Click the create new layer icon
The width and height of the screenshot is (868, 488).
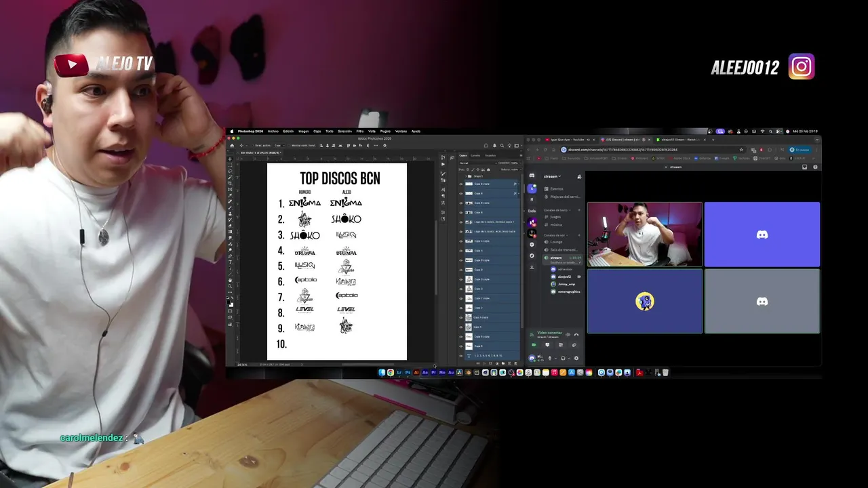point(509,363)
